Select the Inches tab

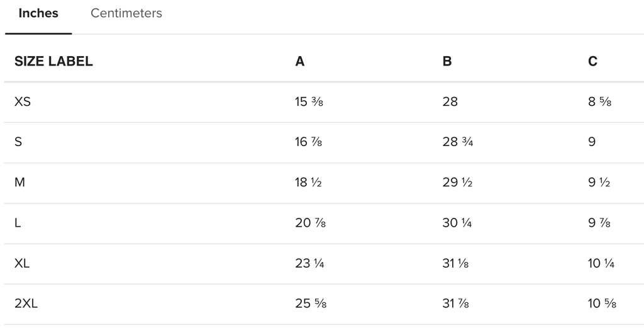coord(38,13)
